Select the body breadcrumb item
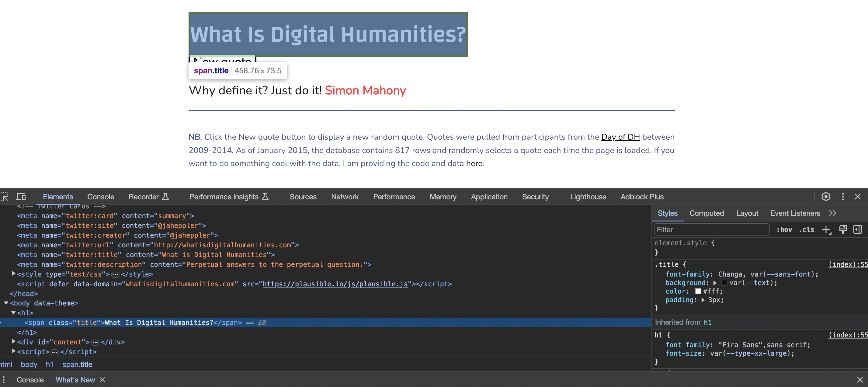868x387 pixels. click(29, 364)
